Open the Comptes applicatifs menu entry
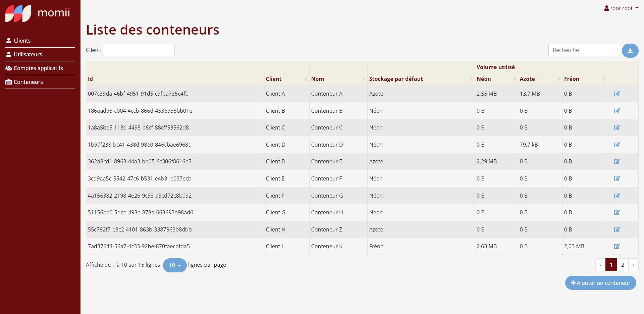This screenshot has width=644, height=314. [40, 68]
